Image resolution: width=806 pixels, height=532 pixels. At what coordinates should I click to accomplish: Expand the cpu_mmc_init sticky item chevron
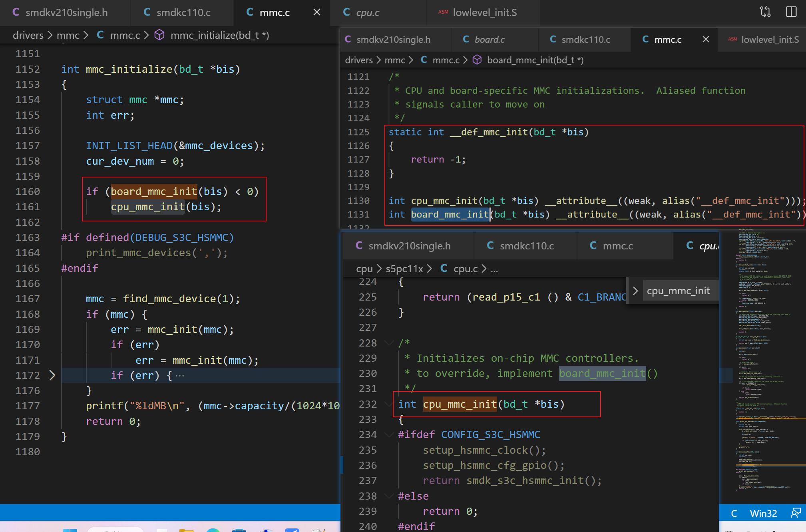click(635, 291)
